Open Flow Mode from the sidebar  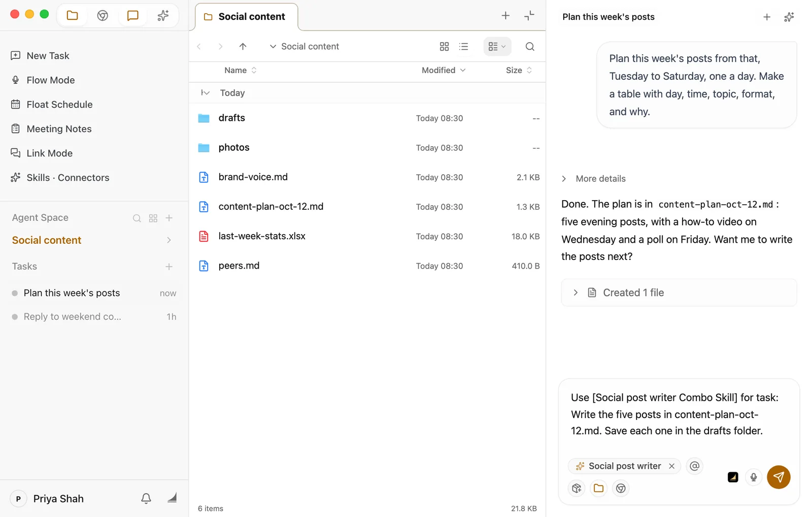coord(43,80)
